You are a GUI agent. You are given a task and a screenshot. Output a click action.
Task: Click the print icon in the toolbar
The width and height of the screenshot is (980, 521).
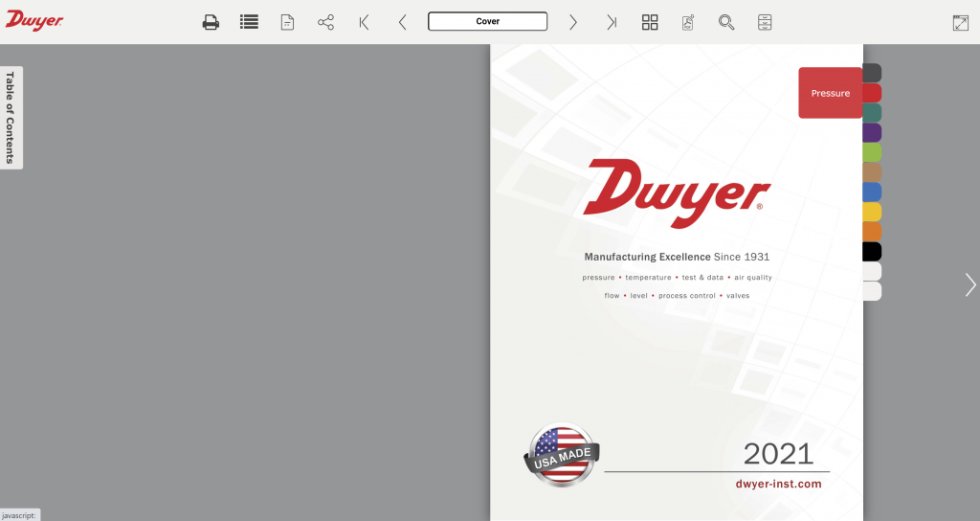[x=211, y=23]
